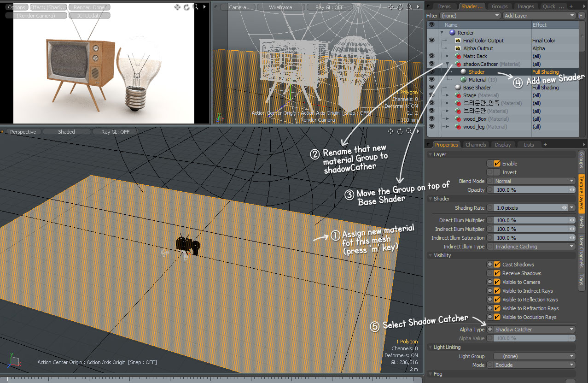This screenshot has height=383, width=588.
Task: Click the F button beside Add Layer
Action: (x=582, y=16)
